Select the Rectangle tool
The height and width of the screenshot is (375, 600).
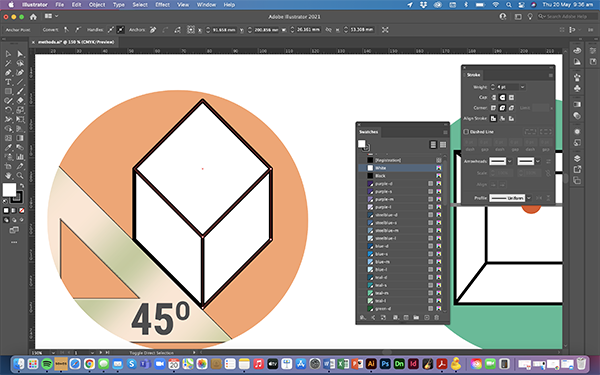coord(8,91)
